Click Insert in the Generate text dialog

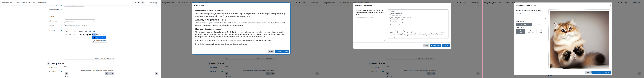click(x=445, y=46)
